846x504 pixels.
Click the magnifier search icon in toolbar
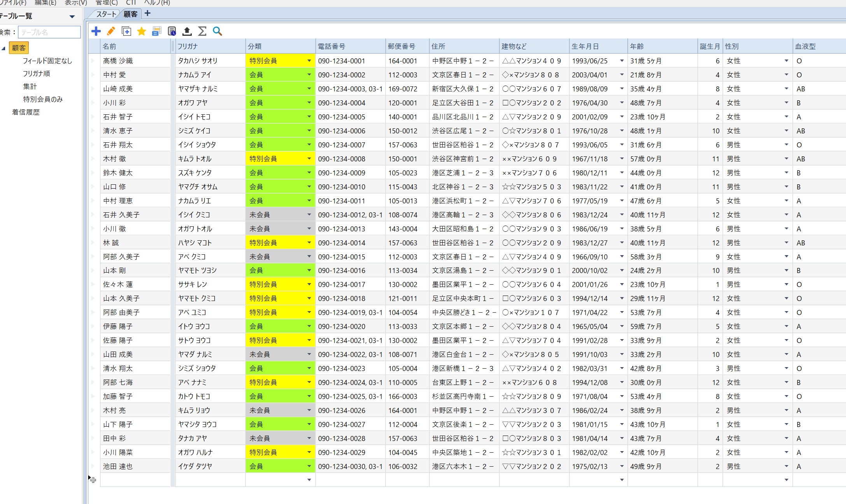(x=217, y=31)
